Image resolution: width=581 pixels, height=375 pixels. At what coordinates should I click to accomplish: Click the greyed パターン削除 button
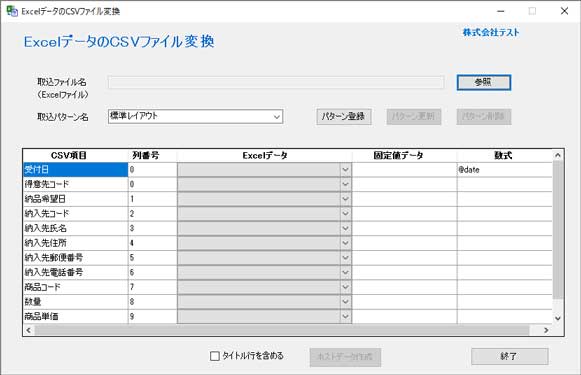[484, 117]
